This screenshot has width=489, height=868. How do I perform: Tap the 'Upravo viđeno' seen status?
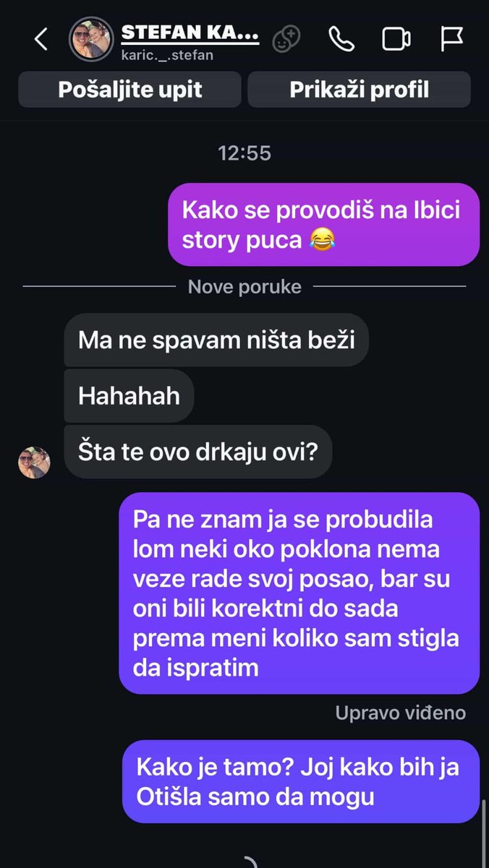pyautogui.click(x=401, y=713)
